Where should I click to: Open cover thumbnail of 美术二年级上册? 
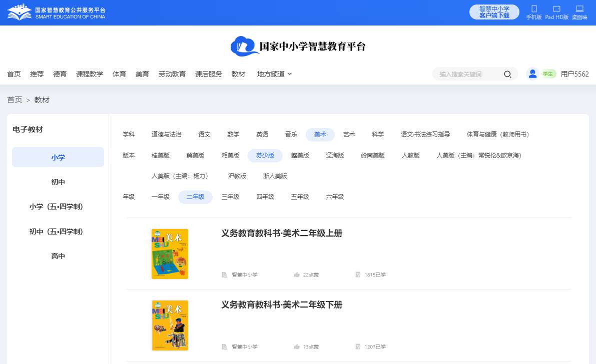pos(170,254)
